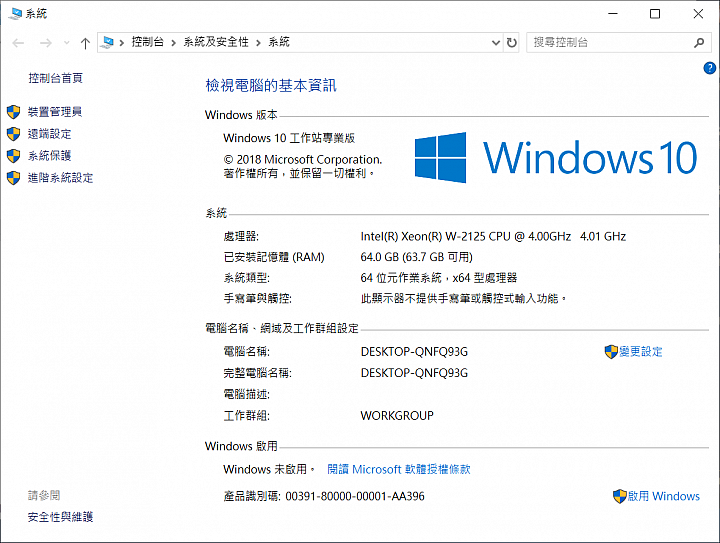720x543 pixels.
Task: Click the system icon in title bar
Action: (16, 14)
